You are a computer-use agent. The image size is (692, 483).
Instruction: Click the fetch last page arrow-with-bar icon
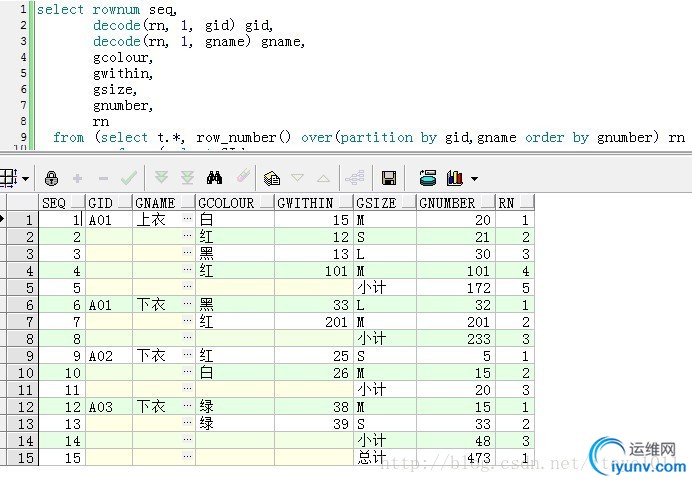pyautogui.click(x=188, y=177)
